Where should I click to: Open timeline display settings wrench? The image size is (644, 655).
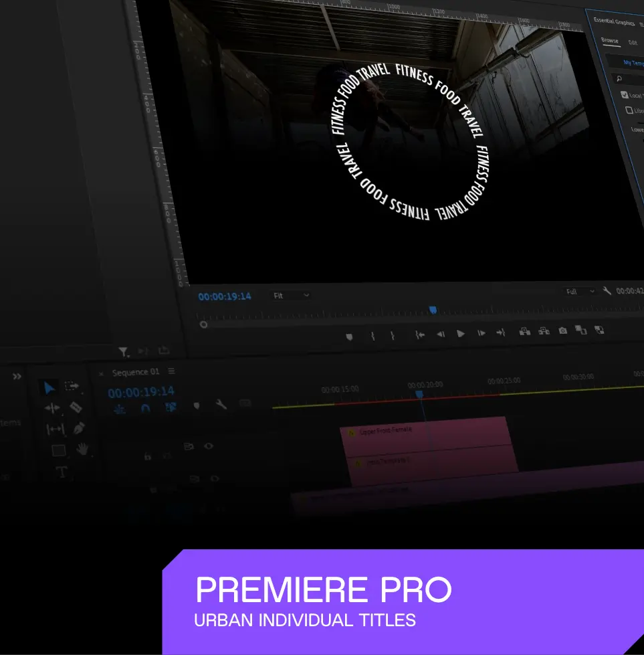click(221, 404)
